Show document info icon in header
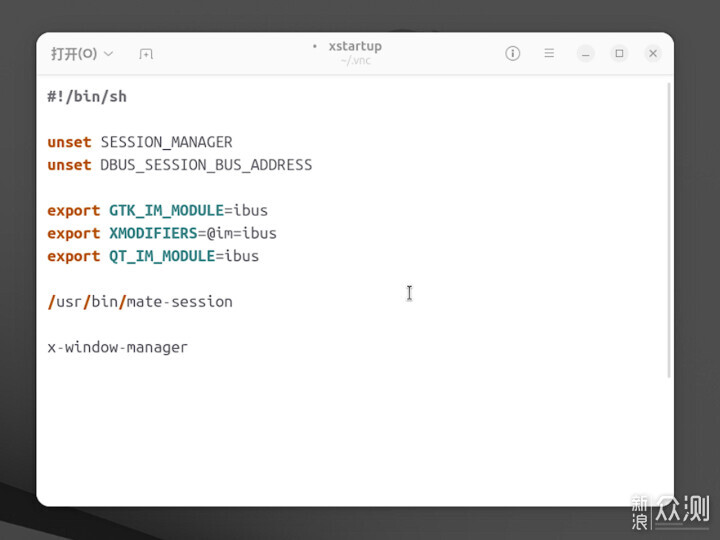The width and height of the screenshot is (720, 540). point(512,53)
